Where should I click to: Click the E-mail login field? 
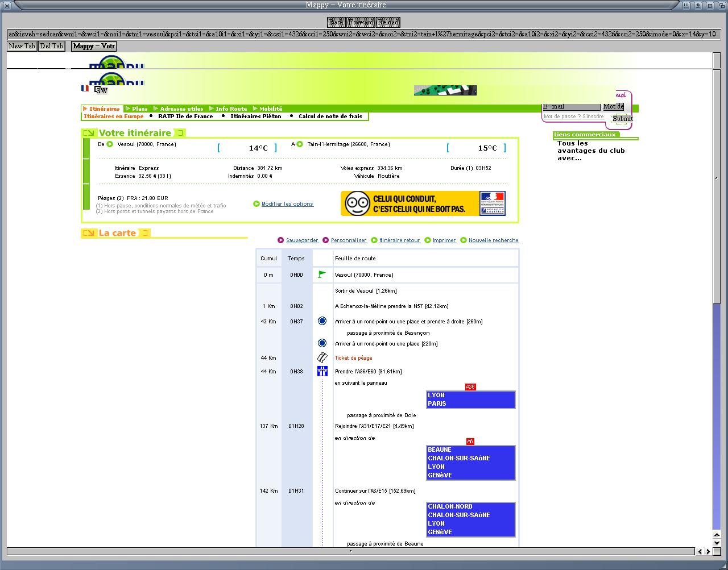coord(572,106)
